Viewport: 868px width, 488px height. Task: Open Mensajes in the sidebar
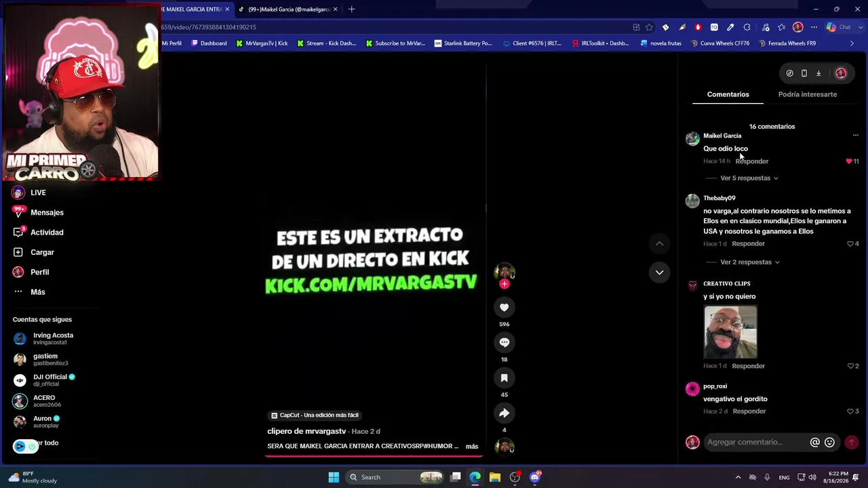[47, 213]
